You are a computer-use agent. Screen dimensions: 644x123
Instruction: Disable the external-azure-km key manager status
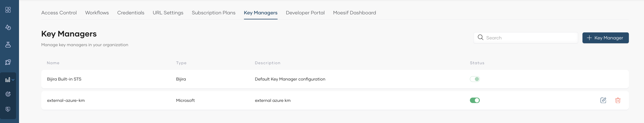(475, 100)
